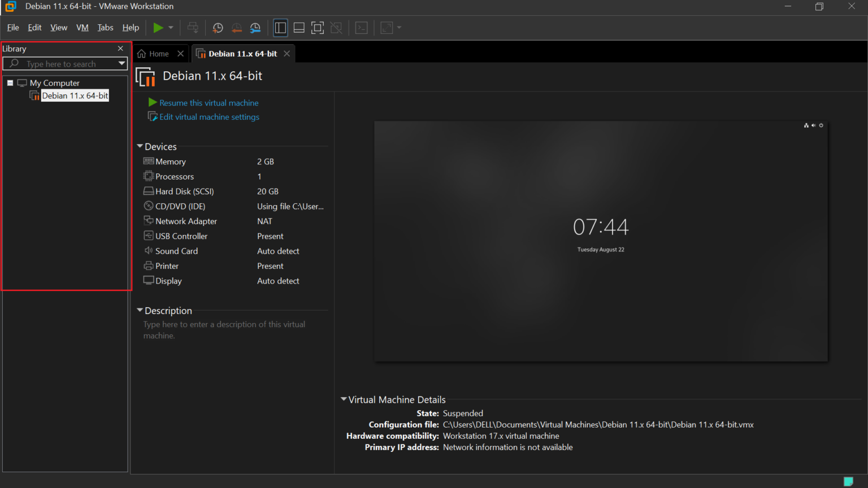
Task: Close the Debian 11.x 64-bit tab
Action: coord(287,54)
